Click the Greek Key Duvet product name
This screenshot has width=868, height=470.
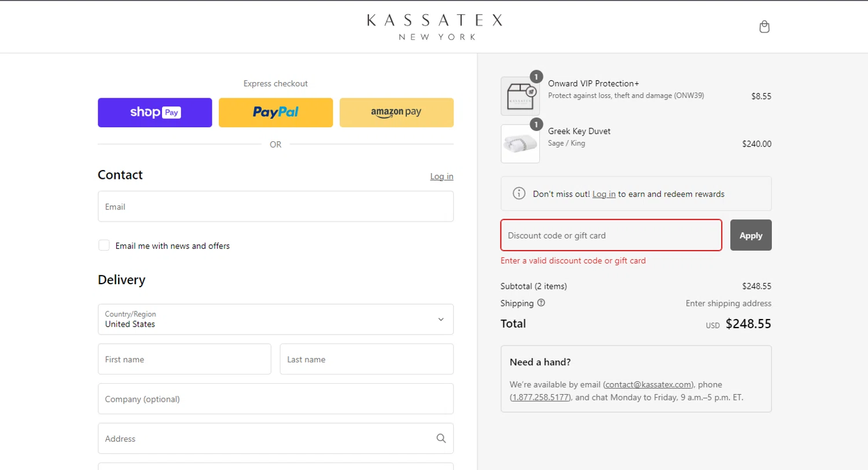point(579,131)
